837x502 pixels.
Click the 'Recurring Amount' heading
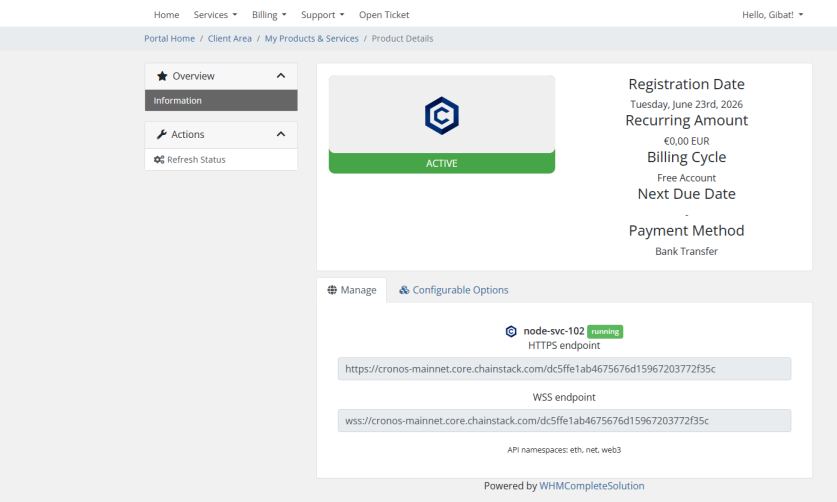coord(686,121)
